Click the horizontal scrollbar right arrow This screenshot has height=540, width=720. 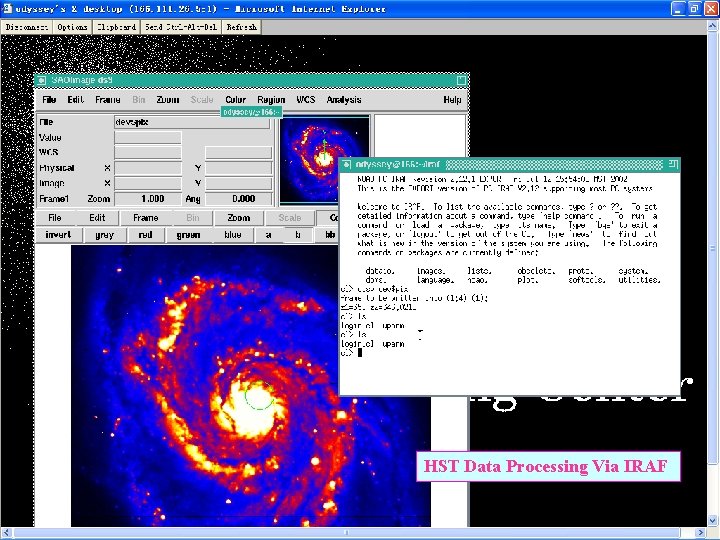click(701, 533)
